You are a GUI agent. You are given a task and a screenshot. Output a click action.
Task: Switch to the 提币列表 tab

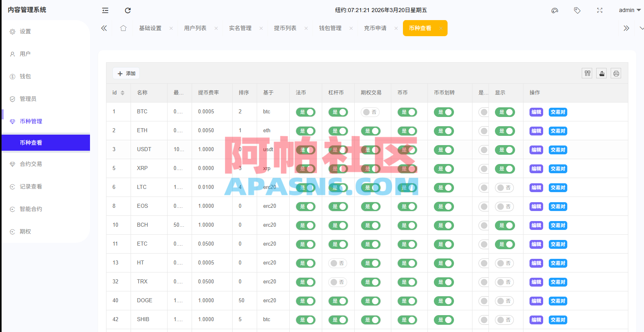(285, 28)
